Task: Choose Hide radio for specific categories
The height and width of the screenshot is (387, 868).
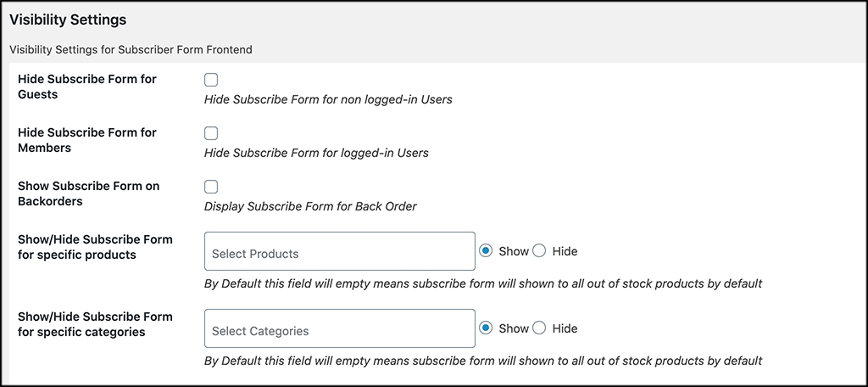Action: (x=539, y=328)
